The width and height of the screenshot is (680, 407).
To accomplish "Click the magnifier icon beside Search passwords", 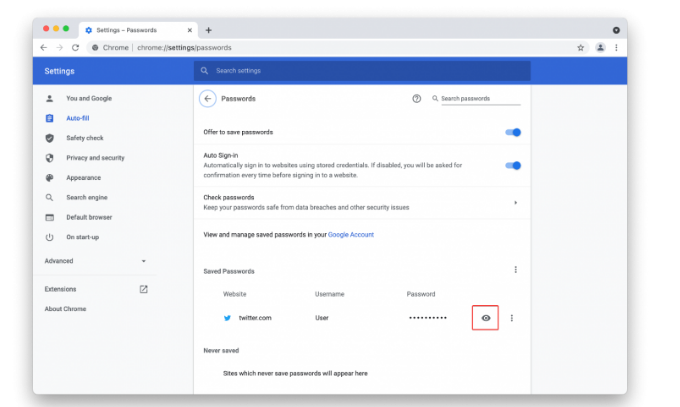I will click(435, 98).
